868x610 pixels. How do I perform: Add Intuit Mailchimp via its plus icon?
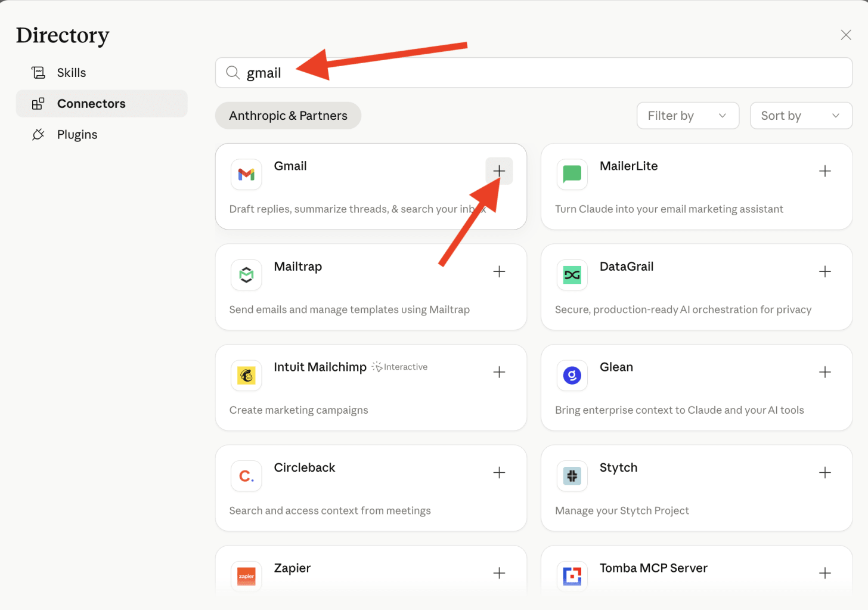[499, 372]
